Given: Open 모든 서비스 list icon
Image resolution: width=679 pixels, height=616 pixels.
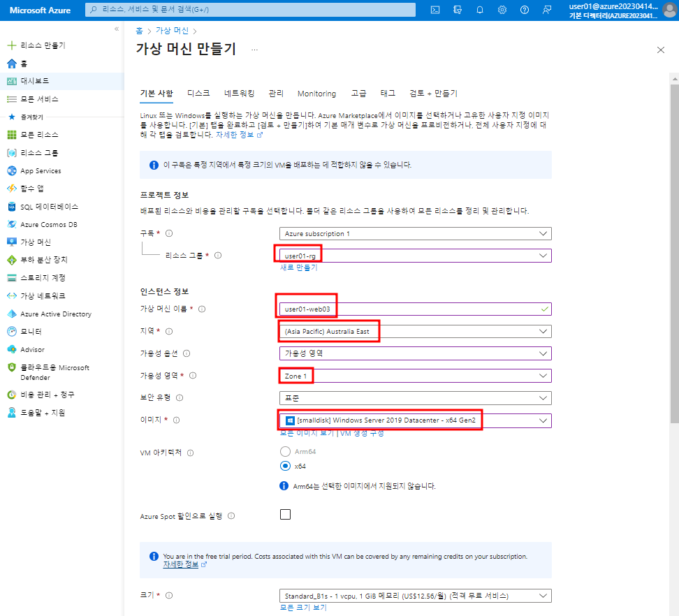Looking at the screenshot, I should click(x=12, y=99).
